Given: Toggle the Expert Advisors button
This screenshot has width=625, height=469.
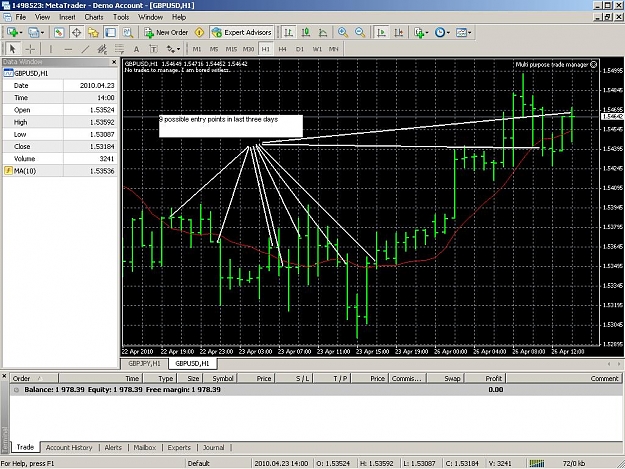Looking at the screenshot, I should coord(242,33).
